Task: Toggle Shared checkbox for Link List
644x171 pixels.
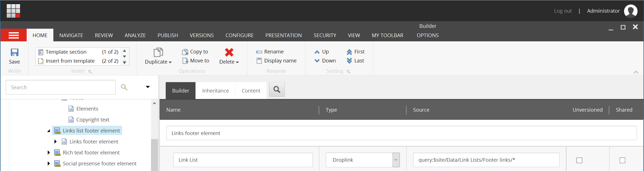Action: [x=622, y=160]
